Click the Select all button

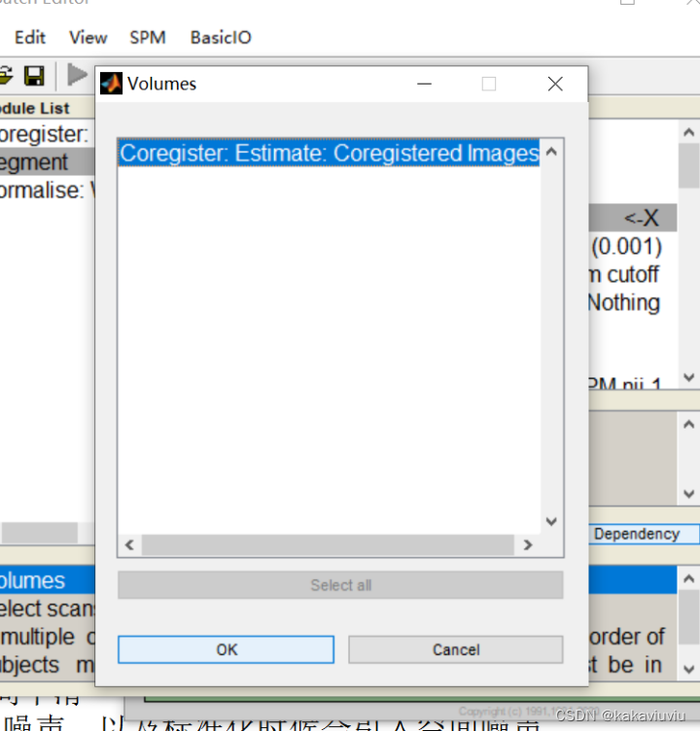(x=340, y=585)
